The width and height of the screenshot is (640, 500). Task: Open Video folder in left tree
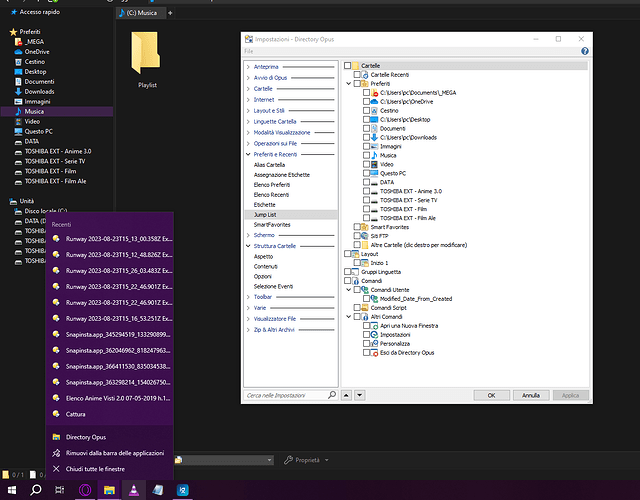pyautogui.click(x=32, y=122)
